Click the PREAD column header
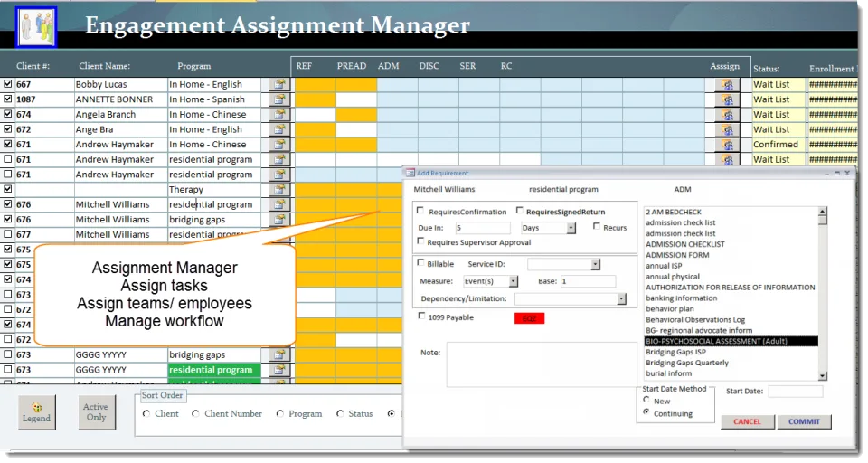The image size is (868, 463). pyautogui.click(x=352, y=66)
